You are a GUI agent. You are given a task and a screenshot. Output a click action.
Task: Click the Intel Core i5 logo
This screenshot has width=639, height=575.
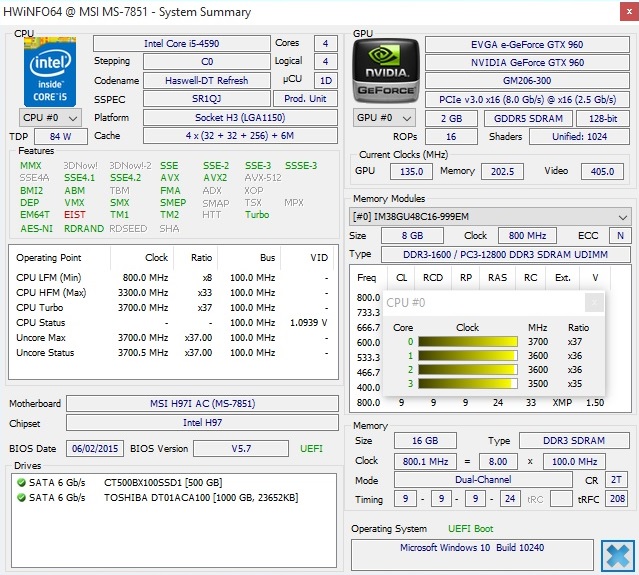click(x=50, y=72)
